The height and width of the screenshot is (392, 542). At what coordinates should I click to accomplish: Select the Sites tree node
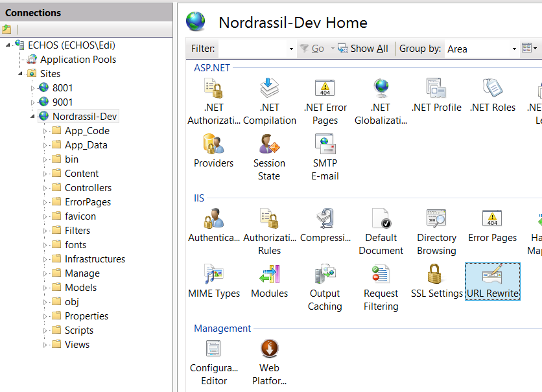[x=50, y=74]
